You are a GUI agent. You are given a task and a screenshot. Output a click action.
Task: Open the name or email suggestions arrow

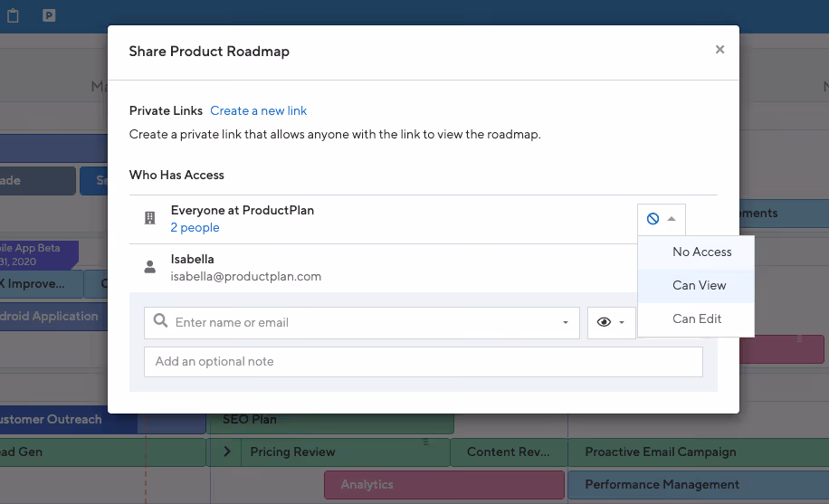point(565,323)
